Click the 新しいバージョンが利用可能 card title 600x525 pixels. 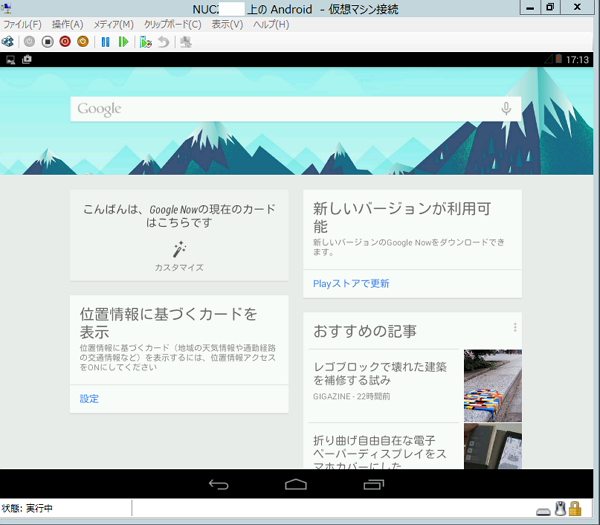[x=402, y=217]
